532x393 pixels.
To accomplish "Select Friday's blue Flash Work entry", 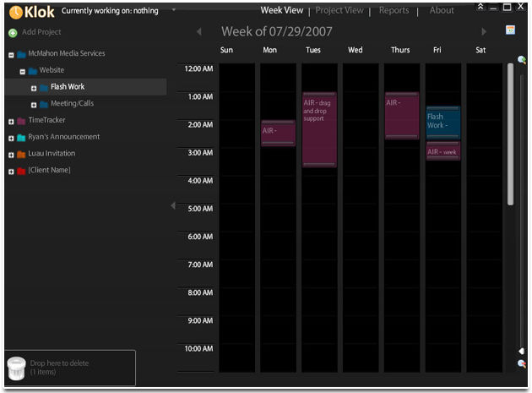I will click(443, 123).
